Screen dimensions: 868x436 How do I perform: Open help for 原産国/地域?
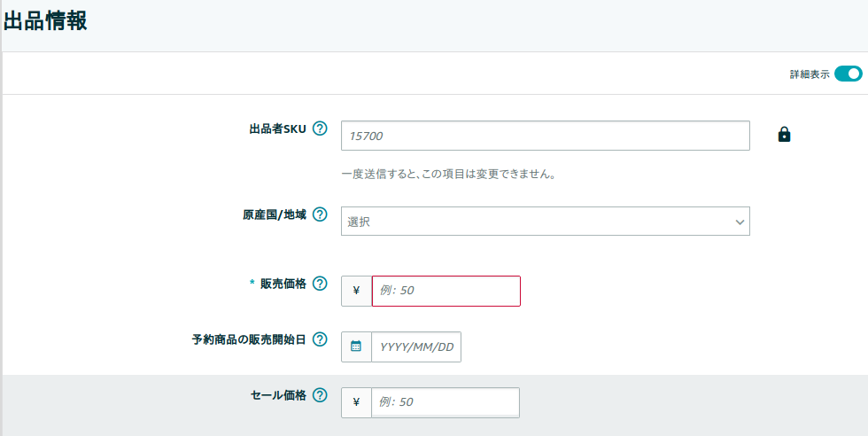click(x=320, y=214)
